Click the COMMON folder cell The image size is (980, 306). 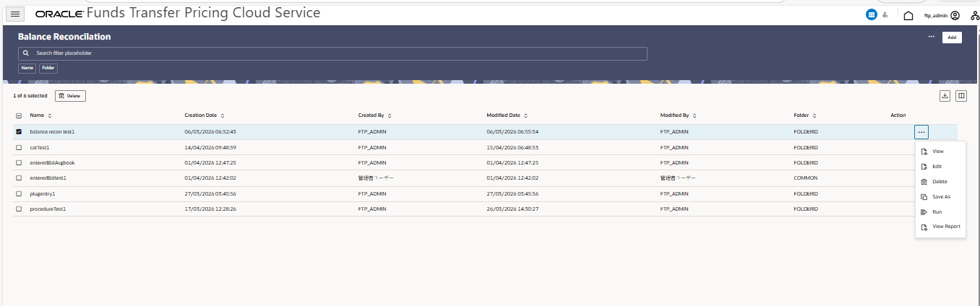[805, 178]
